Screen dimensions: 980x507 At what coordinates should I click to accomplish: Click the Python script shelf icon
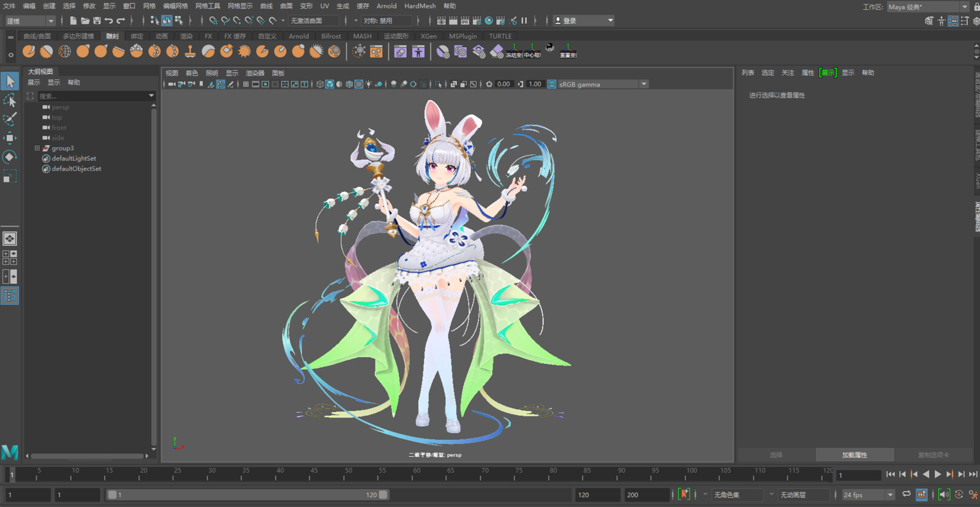click(x=550, y=48)
